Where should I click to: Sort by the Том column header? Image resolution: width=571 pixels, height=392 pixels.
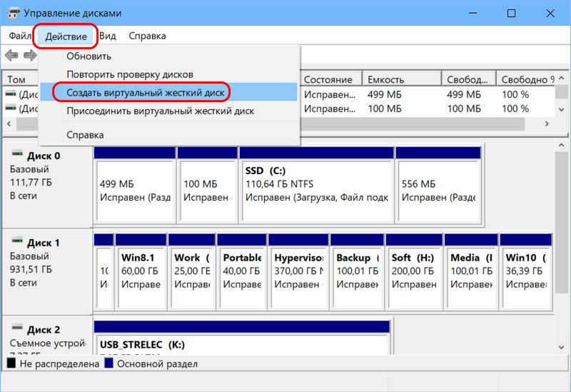click(21, 79)
